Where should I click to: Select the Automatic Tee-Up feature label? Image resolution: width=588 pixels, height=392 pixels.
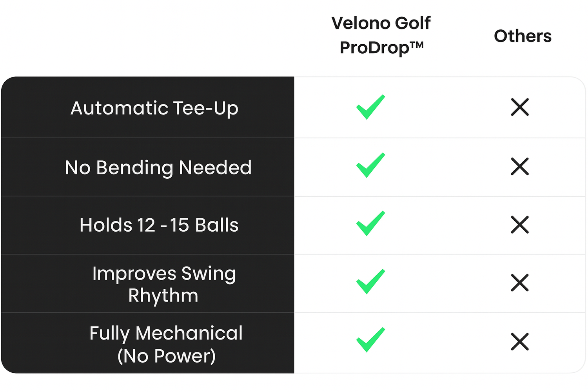(x=154, y=108)
